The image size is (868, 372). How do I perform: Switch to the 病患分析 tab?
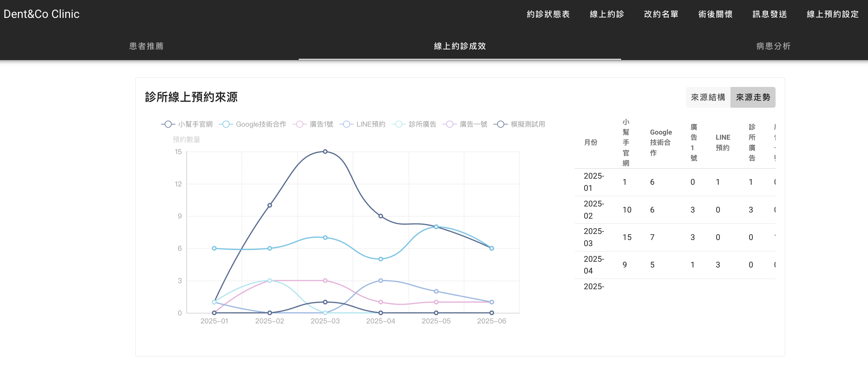(x=773, y=46)
